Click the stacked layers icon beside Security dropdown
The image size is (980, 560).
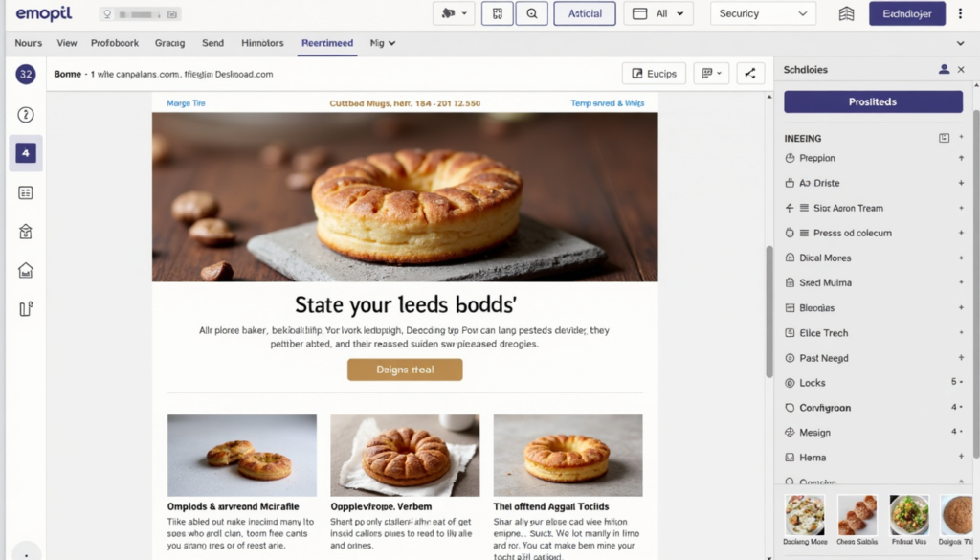point(846,13)
